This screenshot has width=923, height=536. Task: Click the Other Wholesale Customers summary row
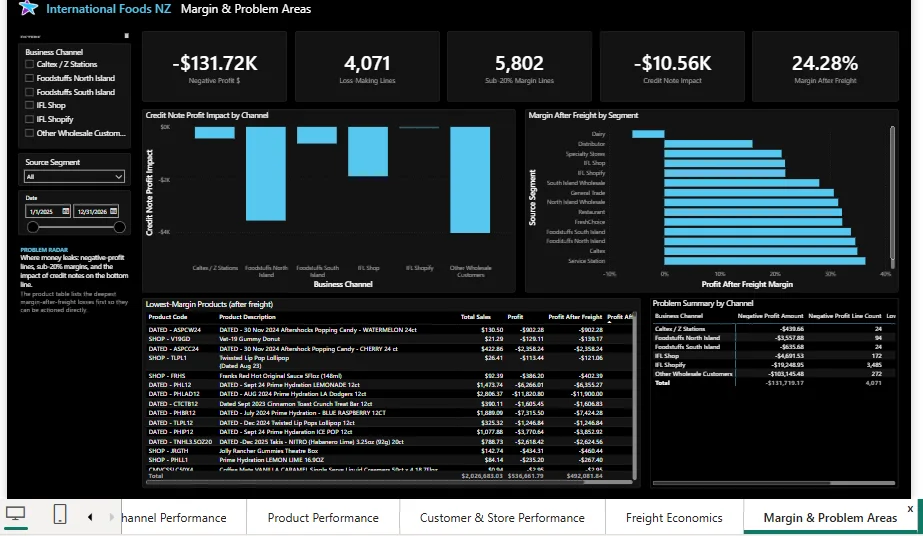coord(774,374)
